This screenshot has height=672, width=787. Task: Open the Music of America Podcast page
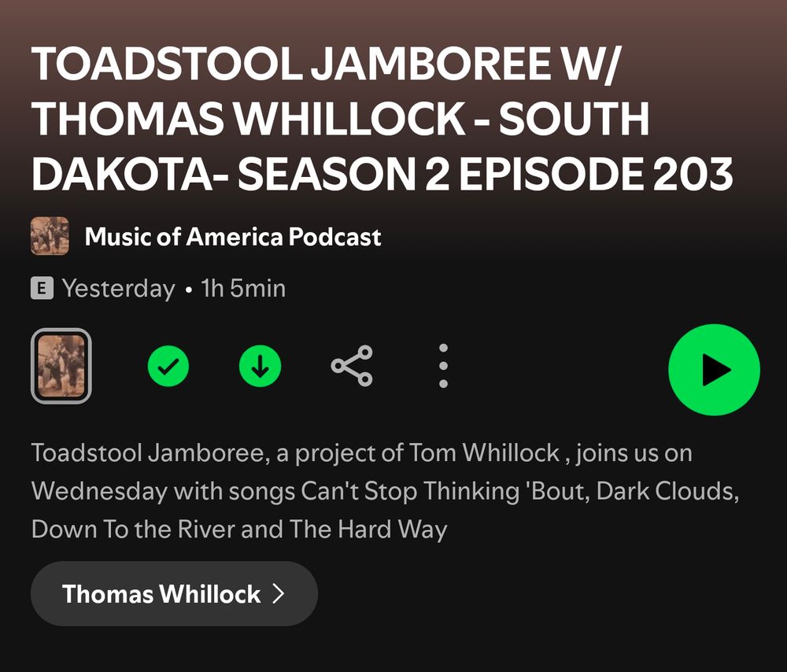coord(233,236)
